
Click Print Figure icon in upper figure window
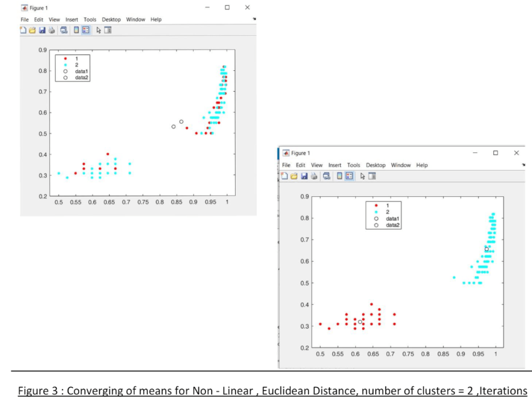pyautogui.click(x=52, y=30)
